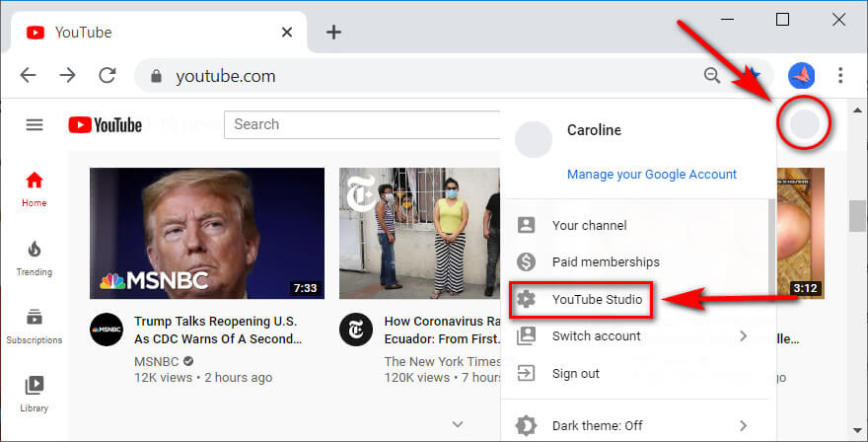Click the MSNBC Trump video thumbnail
868x442 pixels.
pyautogui.click(x=207, y=233)
